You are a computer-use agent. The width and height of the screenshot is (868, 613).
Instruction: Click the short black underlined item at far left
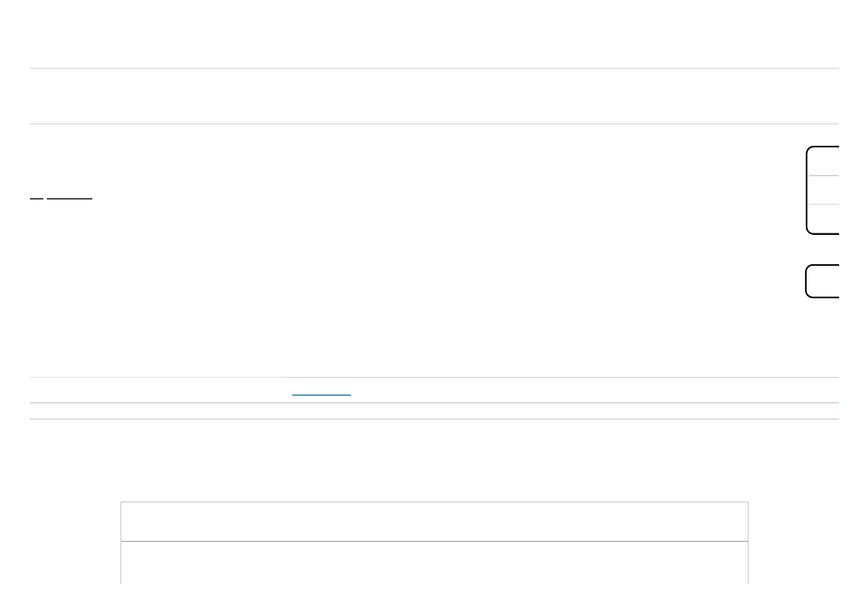coord(37,198)
